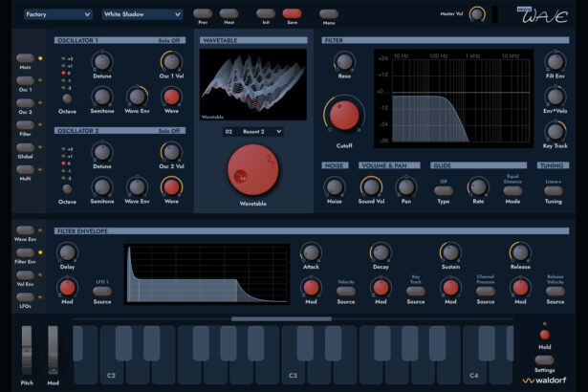The height and width of the screenshot is (392, 588).
Task: Switch to the Osc 2 page tab
Action: coord(25,103)
